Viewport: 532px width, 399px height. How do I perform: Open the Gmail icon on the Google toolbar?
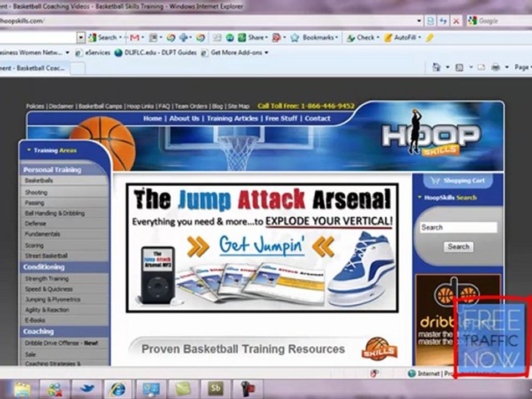point(134,38)
